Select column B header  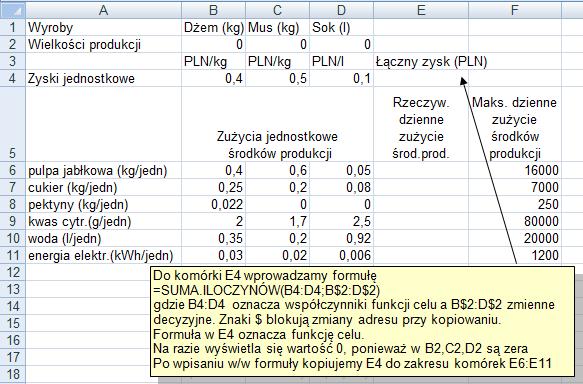[x=213, y=10]
